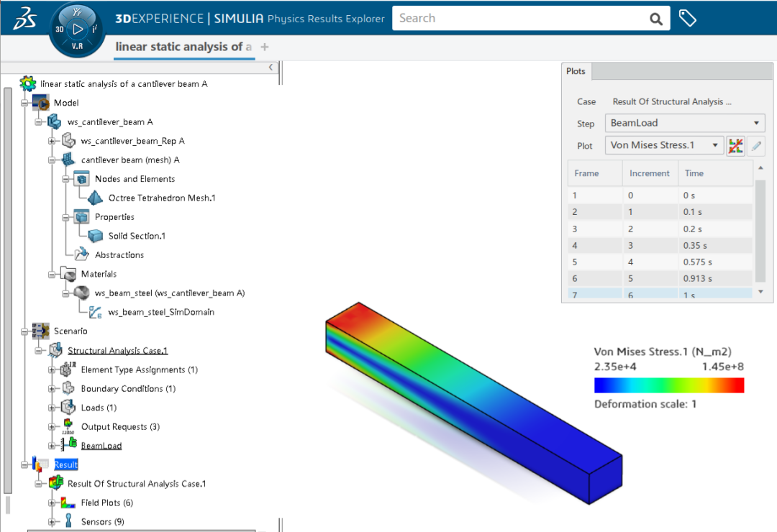Toggle the plot display icon next to Plot dropdown

tap(735, 145)
